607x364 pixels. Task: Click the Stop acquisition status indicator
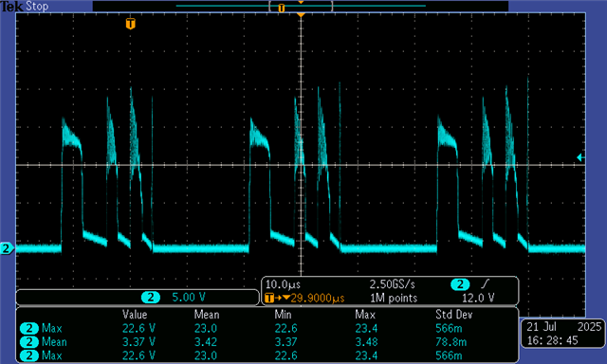[37, 6]
